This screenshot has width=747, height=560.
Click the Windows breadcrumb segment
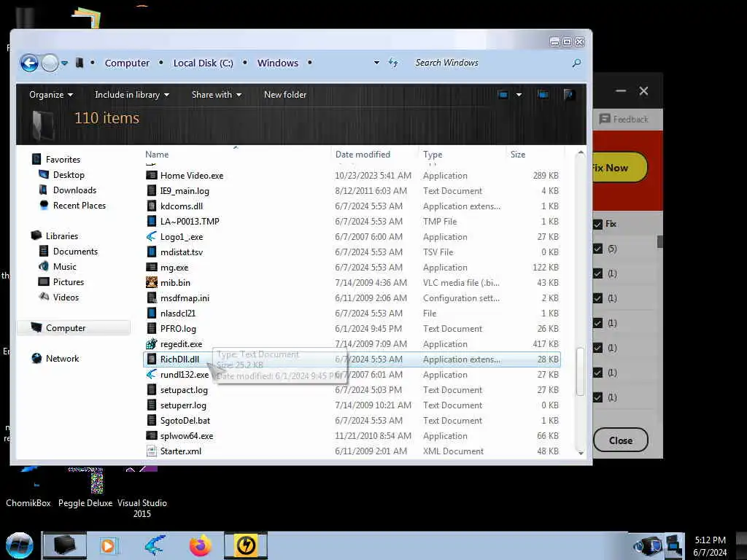(278, 63)
